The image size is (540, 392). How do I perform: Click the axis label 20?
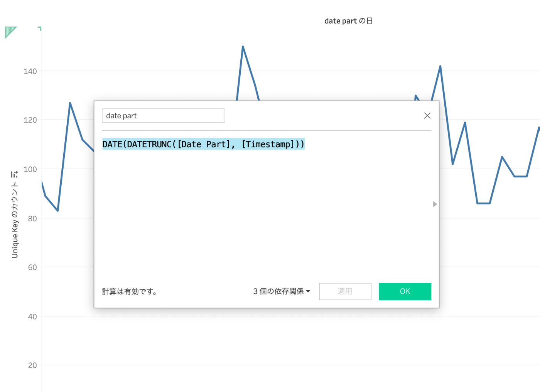(32, 365)
